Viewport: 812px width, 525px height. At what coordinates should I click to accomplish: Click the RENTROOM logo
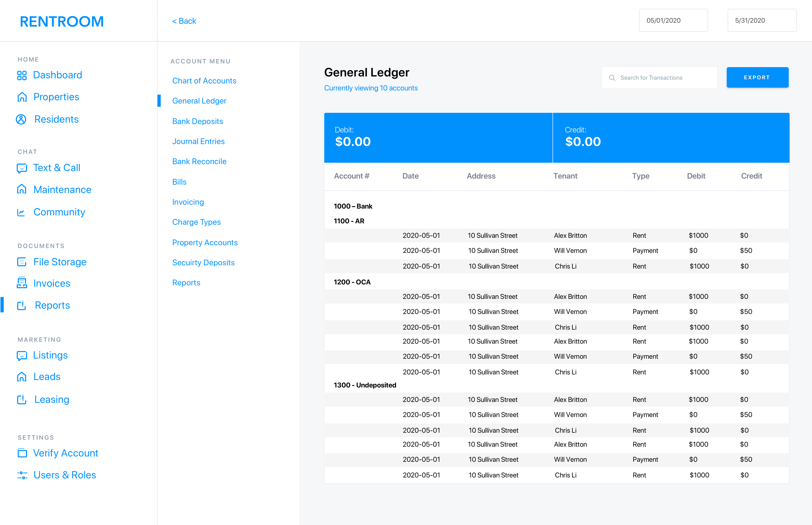(x=62, y=21)
